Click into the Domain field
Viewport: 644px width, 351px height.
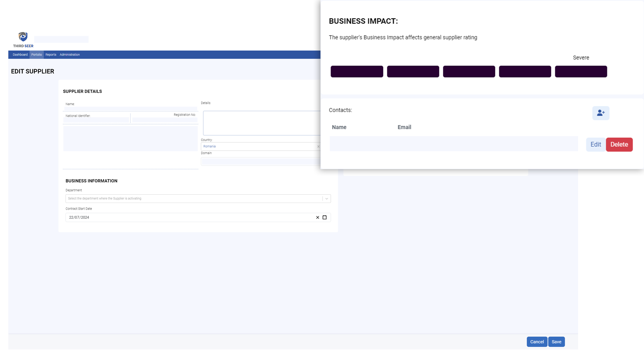click(x=261, y=161)
